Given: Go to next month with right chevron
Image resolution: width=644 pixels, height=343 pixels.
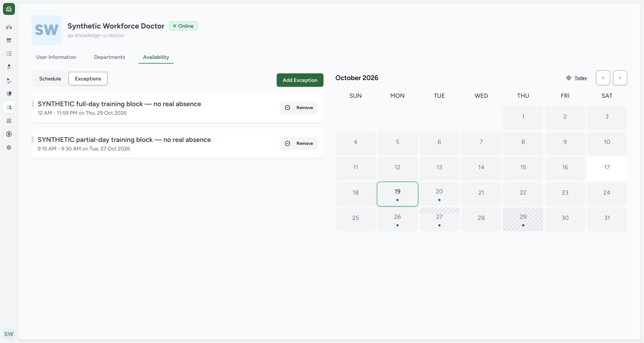Looking at the screenshot, I should coord(620,78).
